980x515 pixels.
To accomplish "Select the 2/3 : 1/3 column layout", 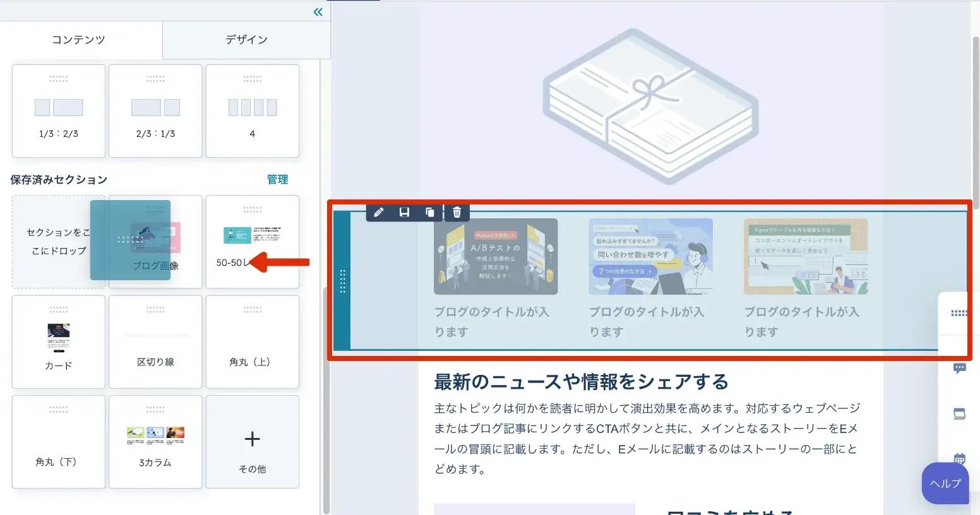I will coord(155,111).
